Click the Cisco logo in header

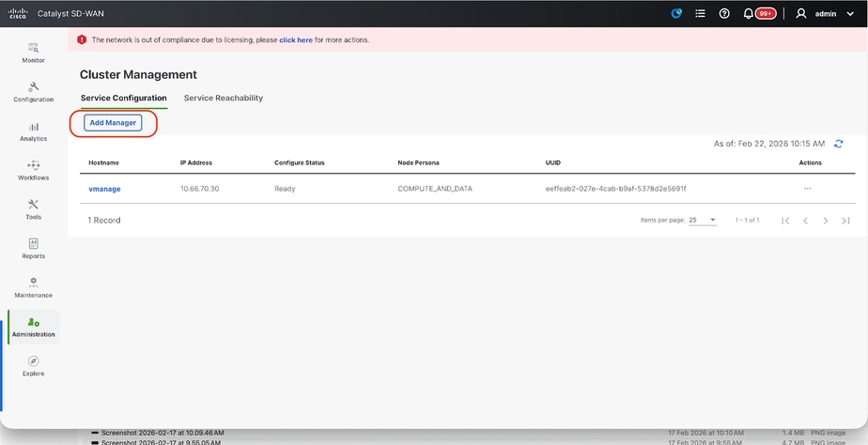[x=18, y=13]
